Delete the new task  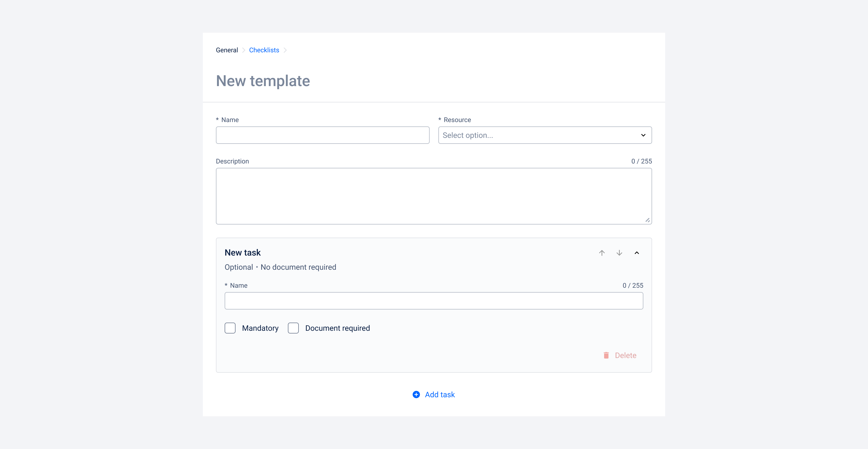coord(620,355)
